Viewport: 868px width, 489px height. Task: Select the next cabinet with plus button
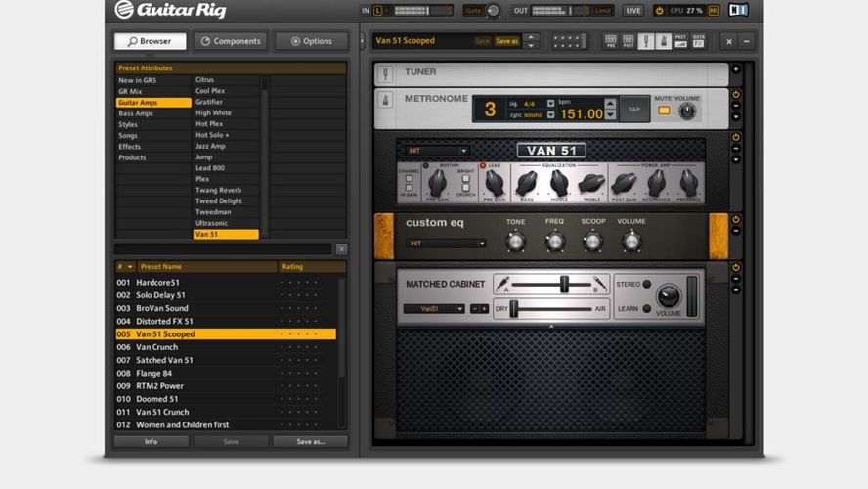click(x=484, y=309)
